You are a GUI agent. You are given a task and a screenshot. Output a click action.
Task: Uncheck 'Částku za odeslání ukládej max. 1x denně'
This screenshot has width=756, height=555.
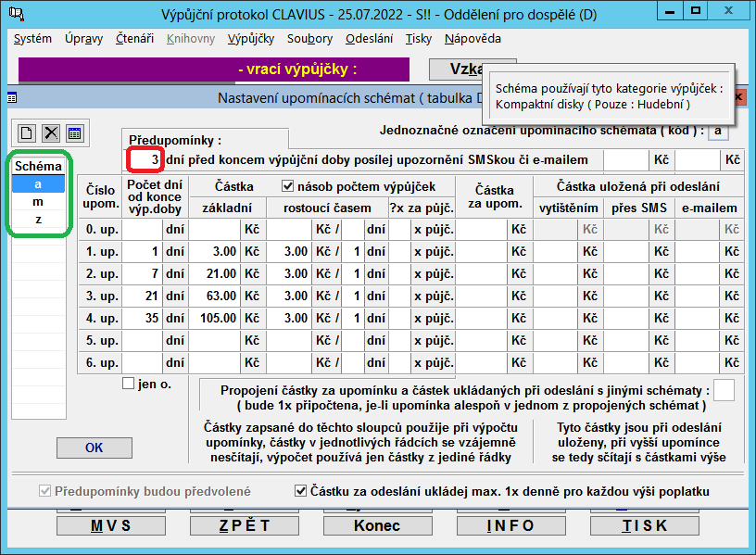300,490
